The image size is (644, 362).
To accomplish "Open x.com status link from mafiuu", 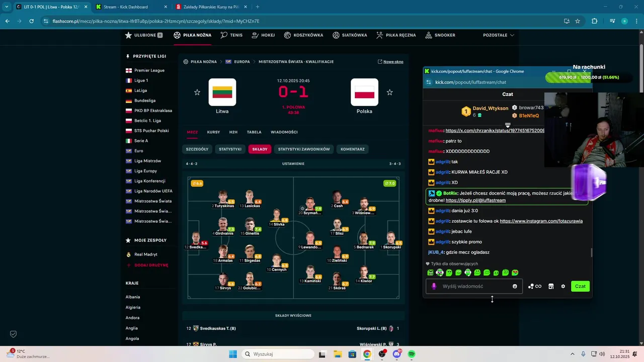I will [x=495, y=131].
